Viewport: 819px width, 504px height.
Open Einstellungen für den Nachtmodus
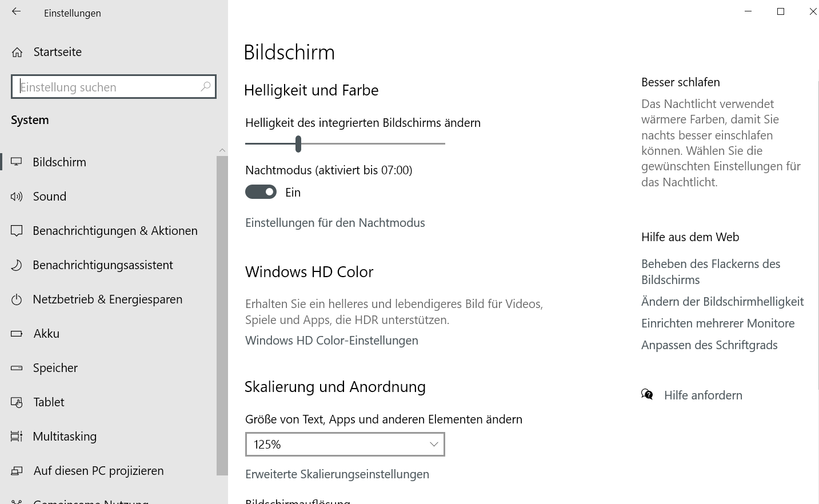point(335,223)
